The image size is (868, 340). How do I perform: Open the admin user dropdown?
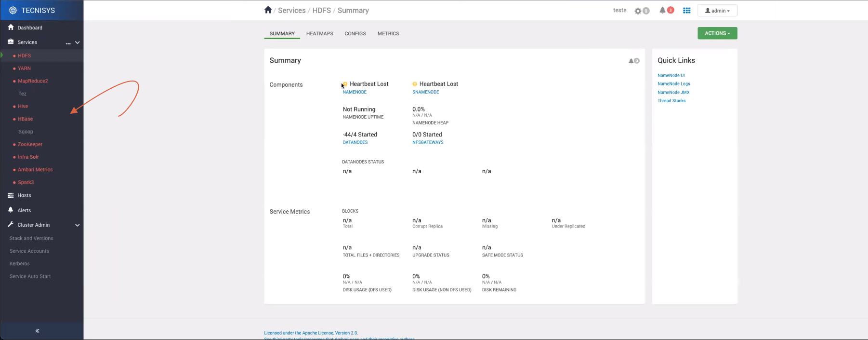(717, 11)
